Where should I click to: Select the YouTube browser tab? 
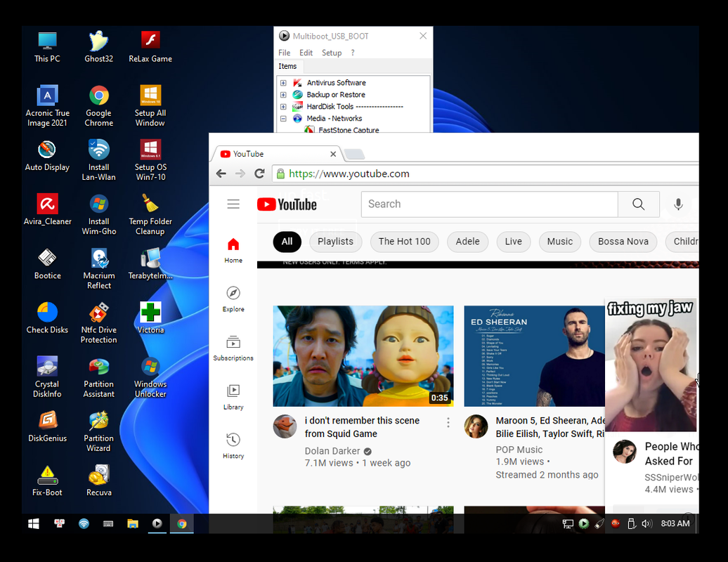coord(276,154)
